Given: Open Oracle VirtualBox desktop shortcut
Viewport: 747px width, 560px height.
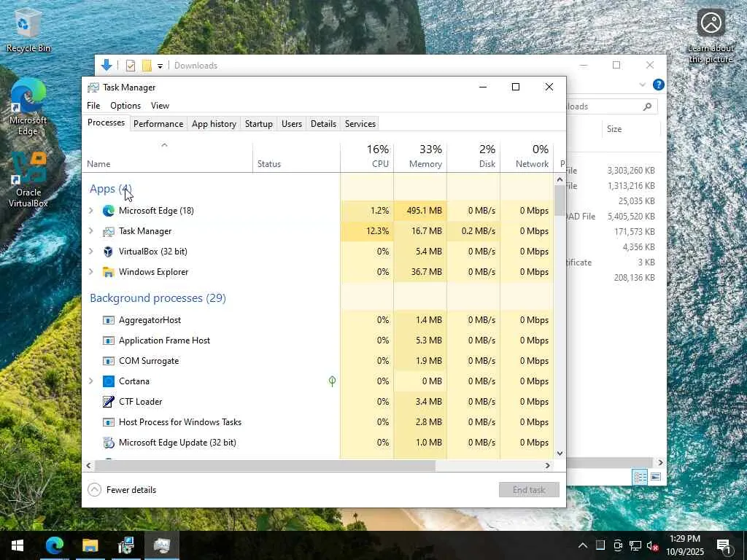Looking at the screenshot, I should [x=28, y=180].
